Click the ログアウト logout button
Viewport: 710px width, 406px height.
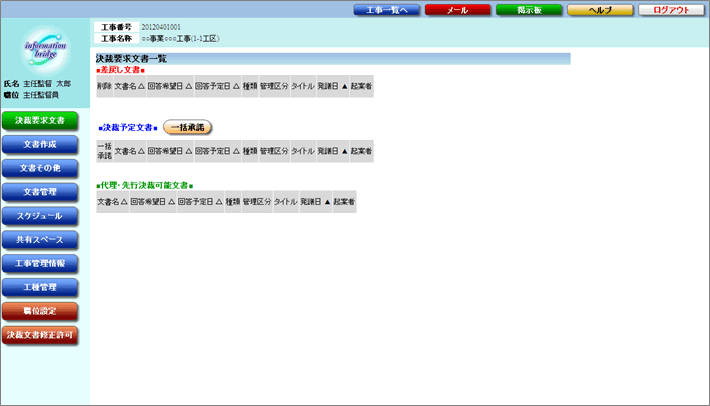tap(671, 10)
